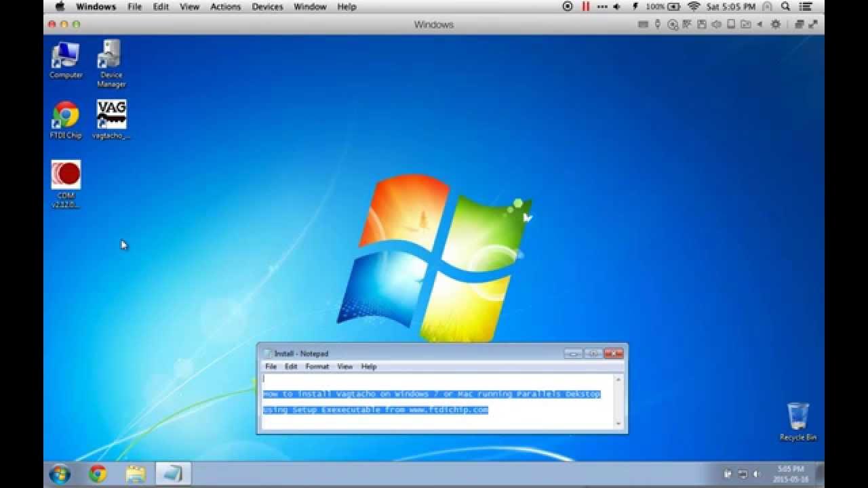Click the USB device icon in Parallels title bar
This screenshot has width=868, height=488.
coord(657,24)
